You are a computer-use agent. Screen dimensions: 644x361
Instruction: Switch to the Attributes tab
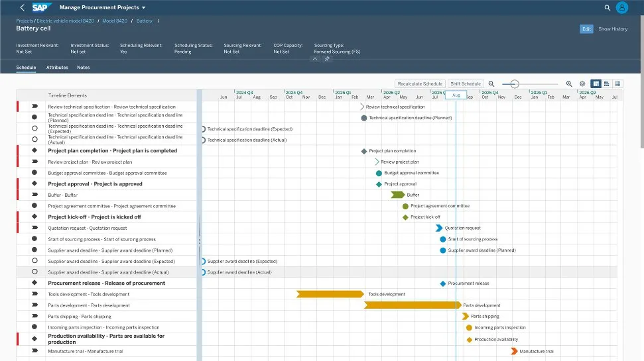[x=57, y=68]
